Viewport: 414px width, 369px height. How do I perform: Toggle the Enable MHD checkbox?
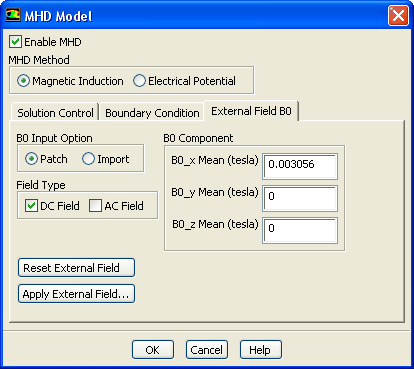15,42
